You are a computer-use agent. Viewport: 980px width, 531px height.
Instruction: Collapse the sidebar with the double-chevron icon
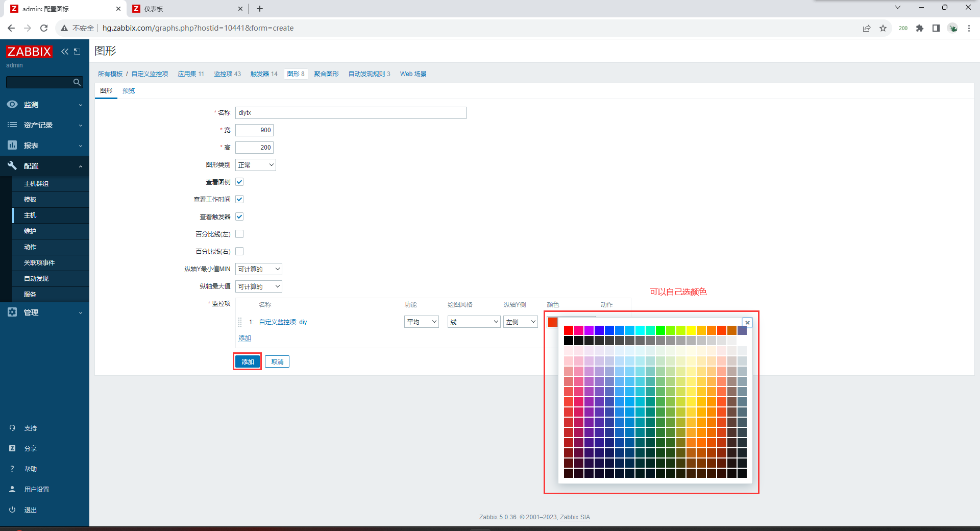tap(65, 52)
